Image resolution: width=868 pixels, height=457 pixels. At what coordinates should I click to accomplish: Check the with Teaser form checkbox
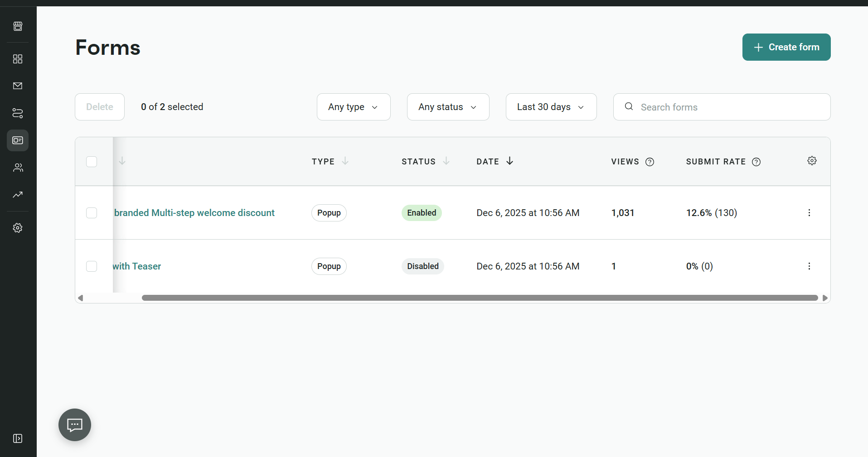click(x=92, y=266)
